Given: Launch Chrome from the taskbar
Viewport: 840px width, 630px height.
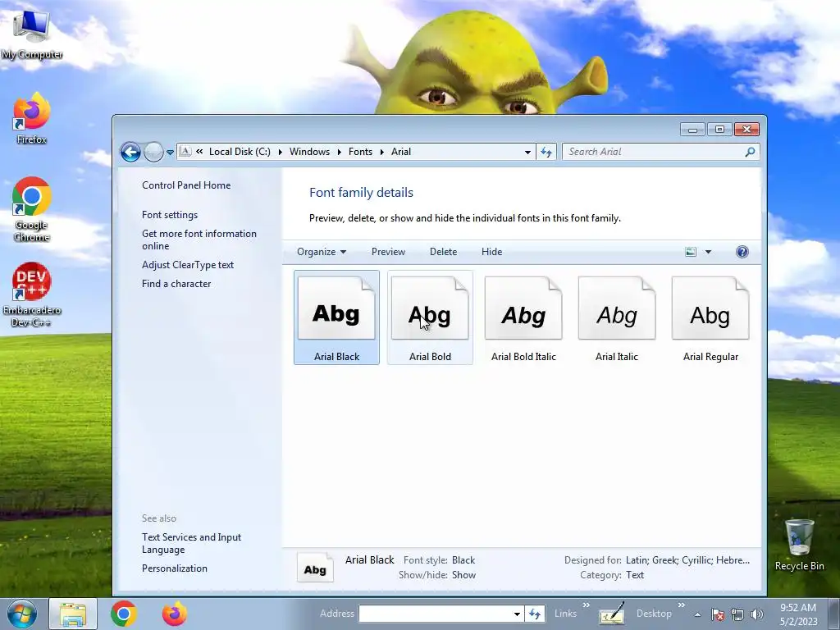Looking at the screenshot, I should (123, 614).
